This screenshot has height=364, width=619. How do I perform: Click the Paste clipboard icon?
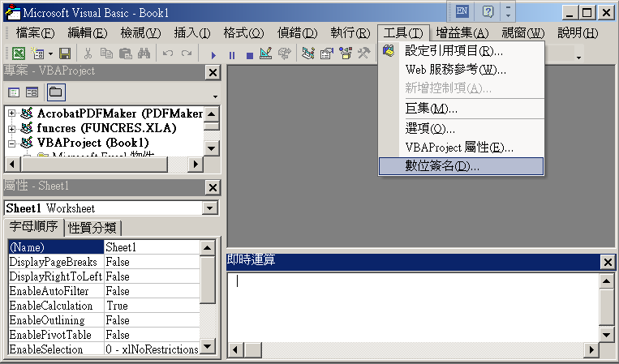click(x=125, y=54)
